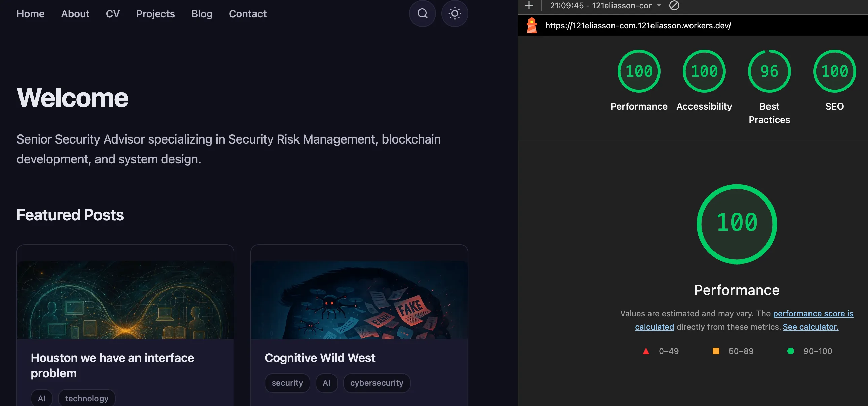This screenshot has height=406, width=868.
Task: Open the report selector dropdown 21:09:45
Action: tap(605, 5)
